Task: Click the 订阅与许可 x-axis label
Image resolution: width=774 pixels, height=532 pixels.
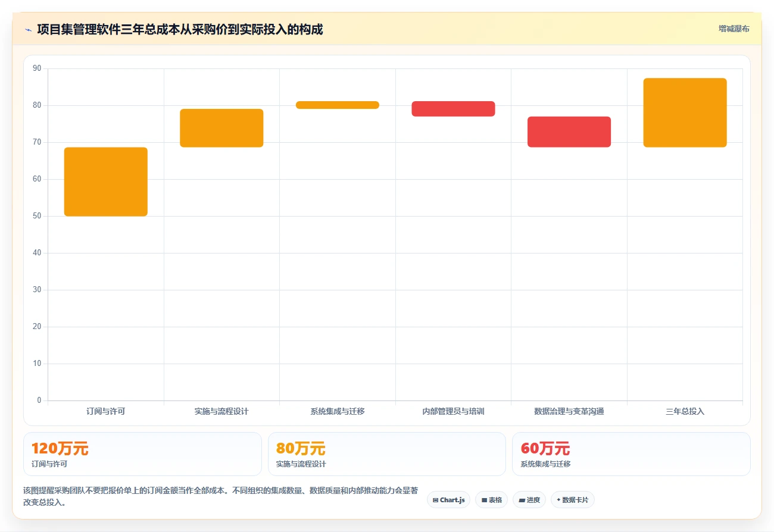Action: click(x=106, y=411)
